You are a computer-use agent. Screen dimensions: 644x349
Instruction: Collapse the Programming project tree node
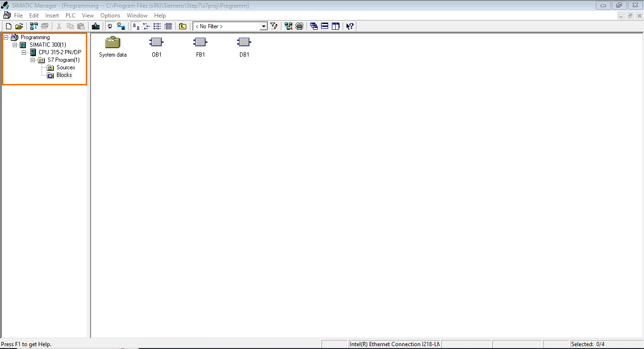pos(6,37)
